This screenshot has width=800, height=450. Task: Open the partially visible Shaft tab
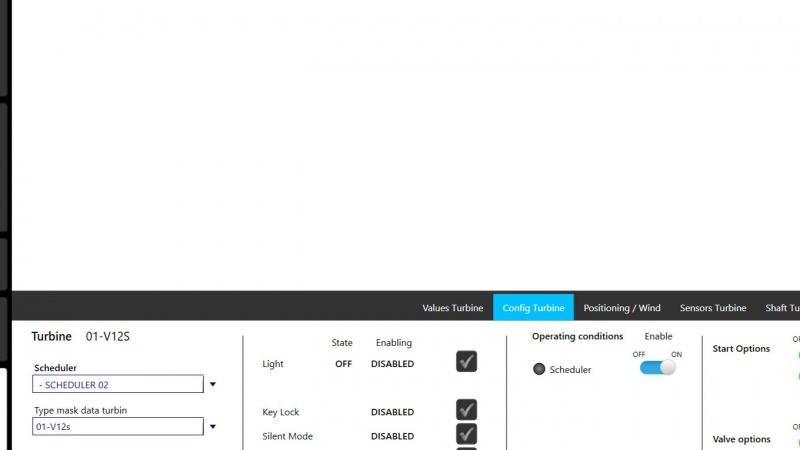point(782,308)
